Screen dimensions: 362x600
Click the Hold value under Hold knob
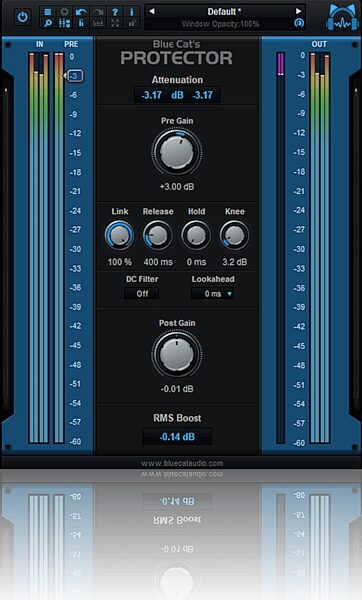[196, 262]
